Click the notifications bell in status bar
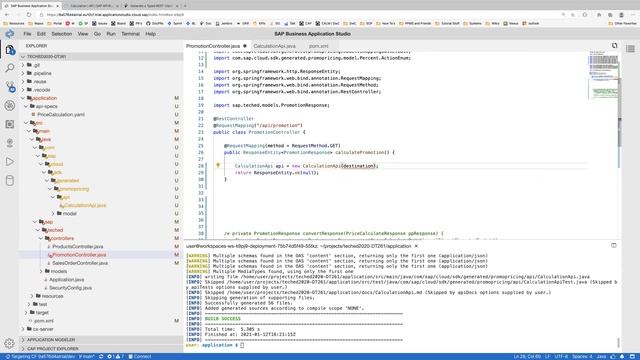The height and width of the screenshot is (360, 640). click(x=622, y=356)
